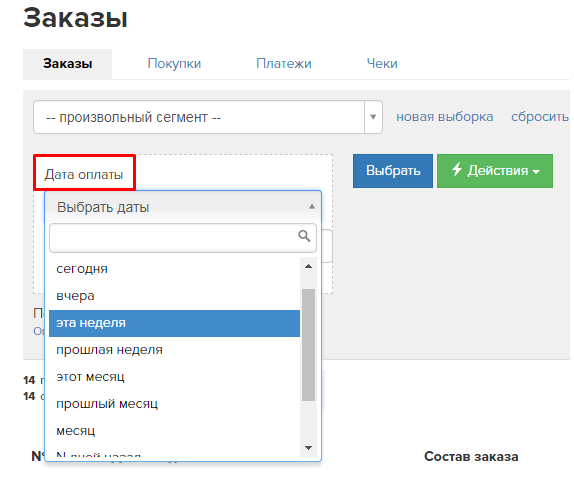Switch to the Платежи tab
The height and width of the screenshot is (477, 574).
pyautogui.click(x=284, y=64)
